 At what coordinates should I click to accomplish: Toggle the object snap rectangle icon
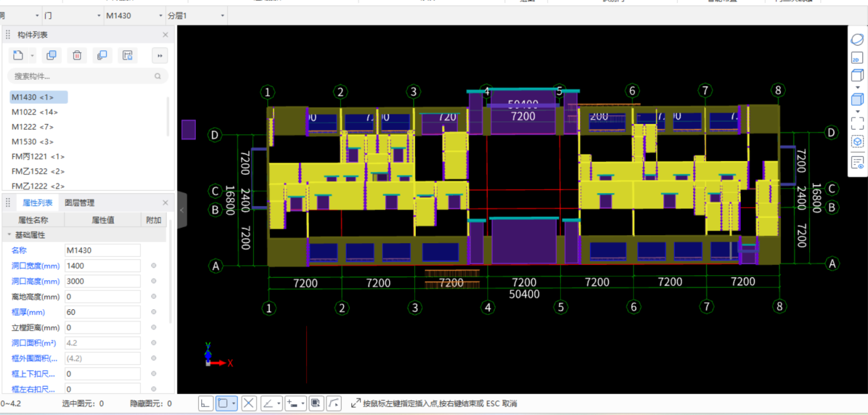(223, 403)
